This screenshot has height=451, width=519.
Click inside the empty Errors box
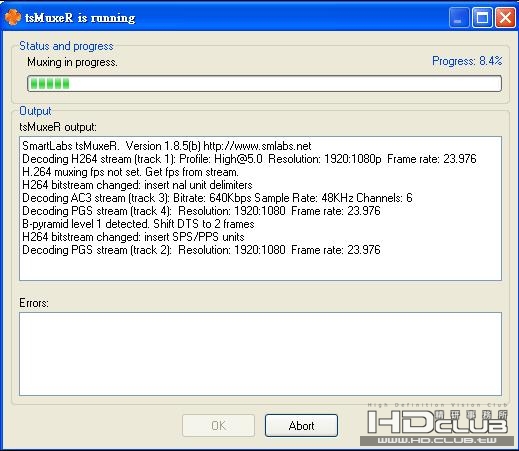tap(260, 354)
